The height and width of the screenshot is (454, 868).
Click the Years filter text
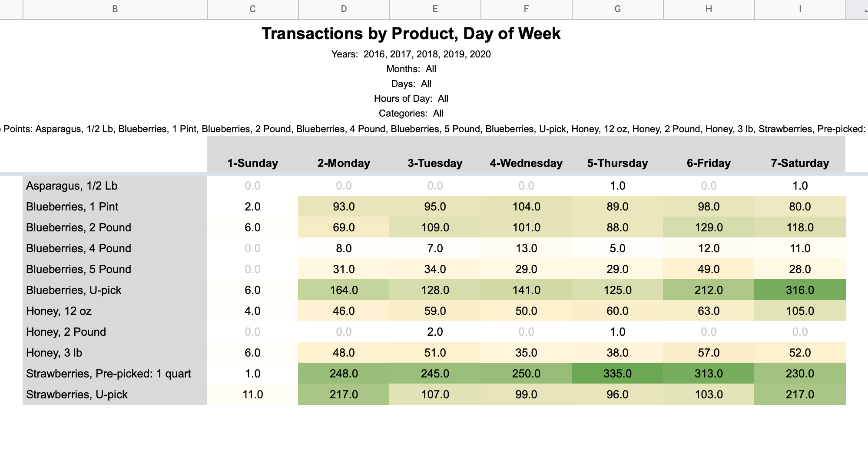(x=411, y=54)
